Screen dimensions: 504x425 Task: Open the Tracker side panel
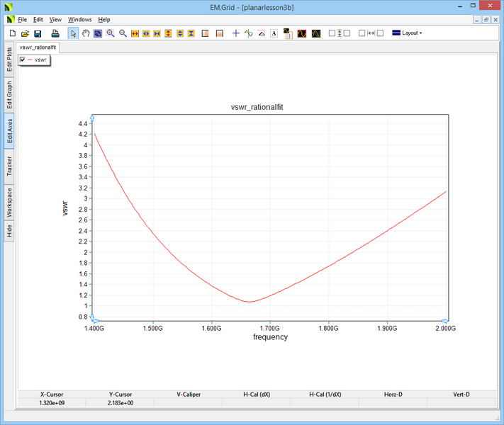coord(9,166)
